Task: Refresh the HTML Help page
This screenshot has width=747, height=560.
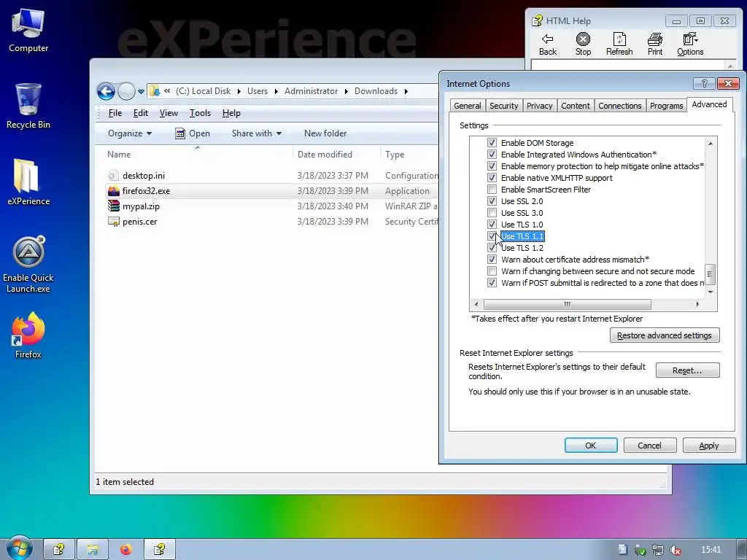Action: tap(619, 44)
